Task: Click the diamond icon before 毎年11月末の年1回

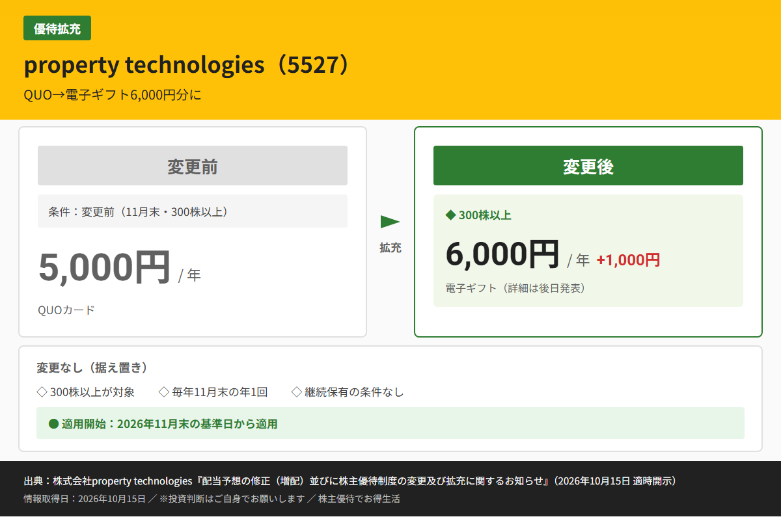Action: tap(164, 392)
